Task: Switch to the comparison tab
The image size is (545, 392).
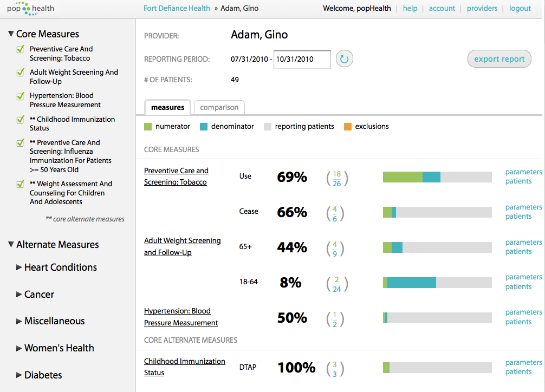Action: [219, 107]
